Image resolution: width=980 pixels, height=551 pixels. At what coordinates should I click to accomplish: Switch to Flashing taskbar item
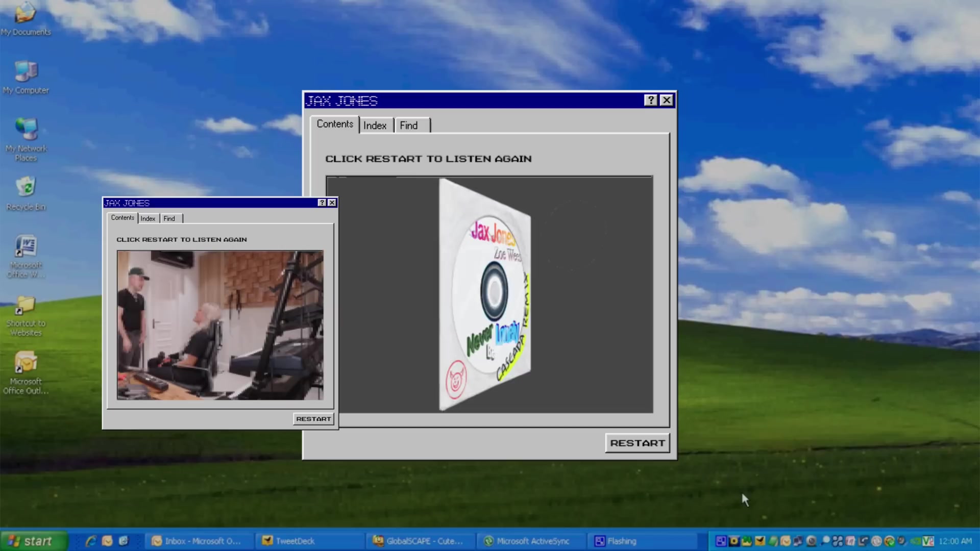(x=643, y=541)
